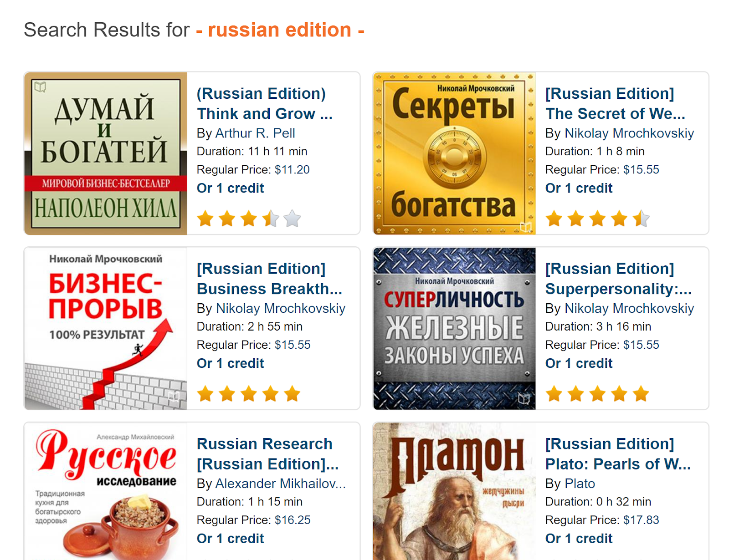Click the star rating for Think and Grow Rich
The height and width of the screenshot is (560, 729).
click(249, 219)
